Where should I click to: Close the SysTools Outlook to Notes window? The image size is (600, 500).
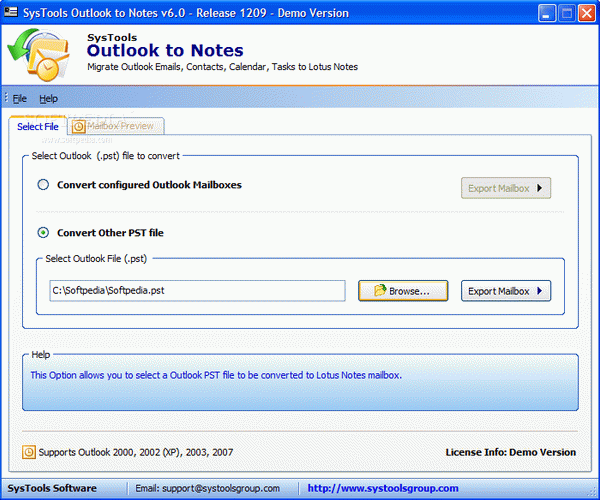click(587, 13)
